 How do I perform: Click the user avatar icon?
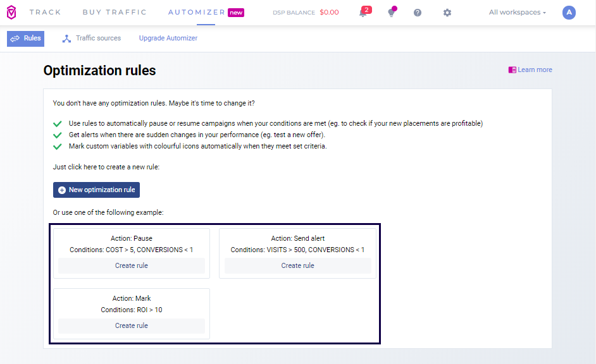[569, 13]
